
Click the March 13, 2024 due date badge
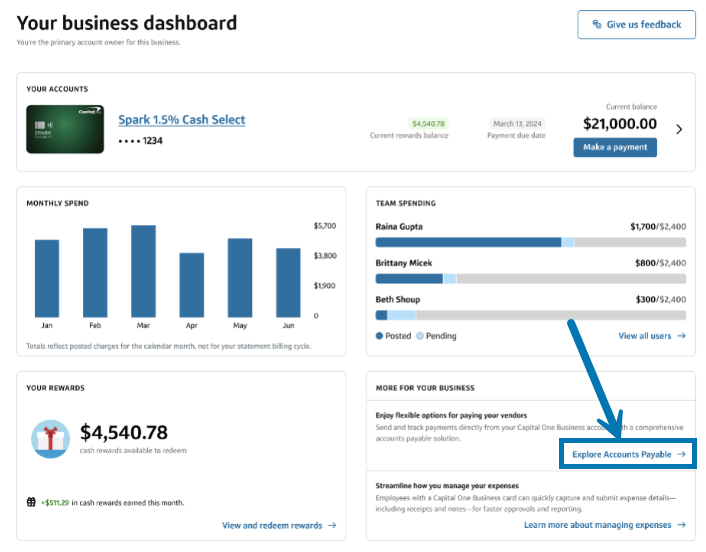pos(518,124)
